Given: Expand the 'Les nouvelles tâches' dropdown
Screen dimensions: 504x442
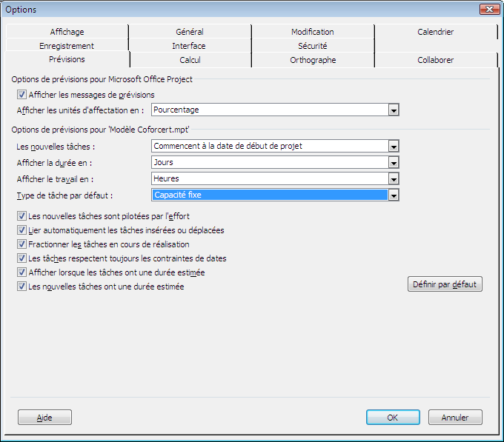Looking at the screenshot, I should (x=394, y=147).
